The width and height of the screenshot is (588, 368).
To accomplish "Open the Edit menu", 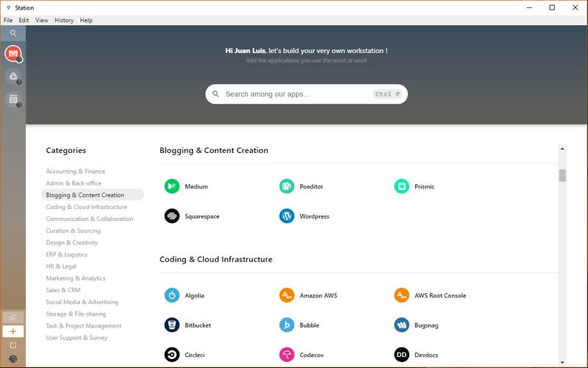I will (x=24, y=21).
